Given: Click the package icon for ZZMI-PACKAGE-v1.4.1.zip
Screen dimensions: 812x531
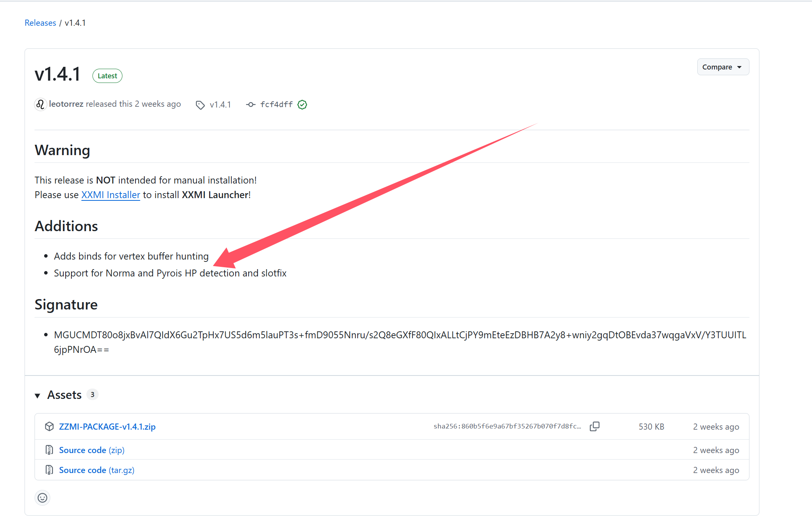Looking at the screenshot, I should pyautogui.click(x=49, y=427).
